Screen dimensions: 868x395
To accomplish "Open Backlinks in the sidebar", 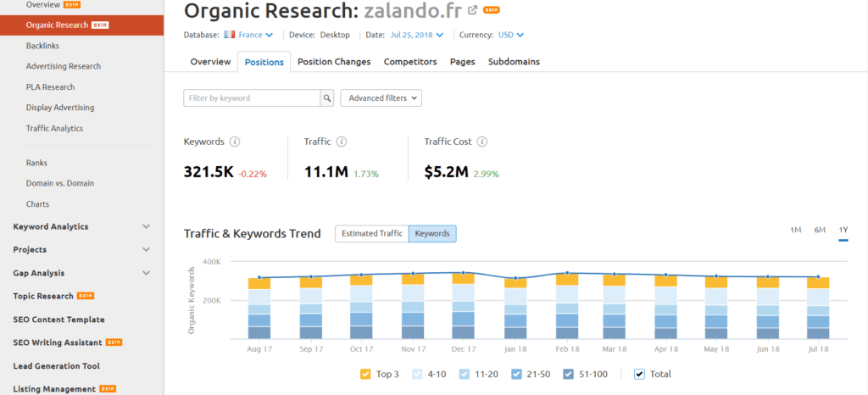I will 42,46.
